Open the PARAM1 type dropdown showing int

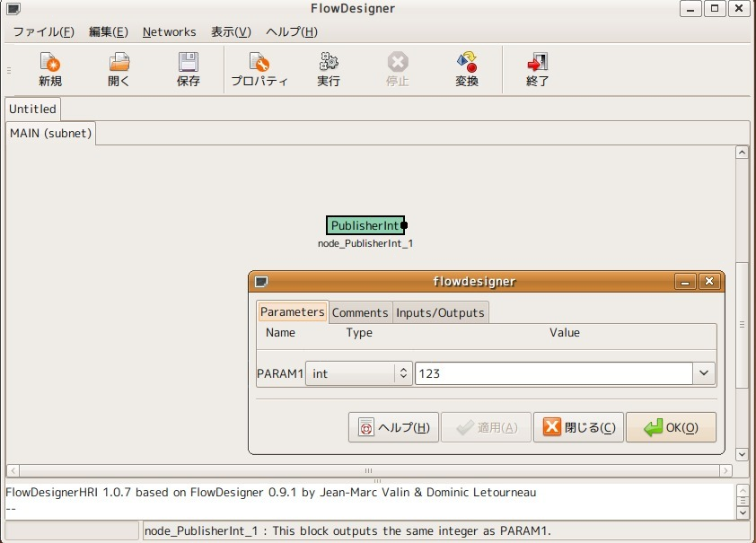point(358,373)
